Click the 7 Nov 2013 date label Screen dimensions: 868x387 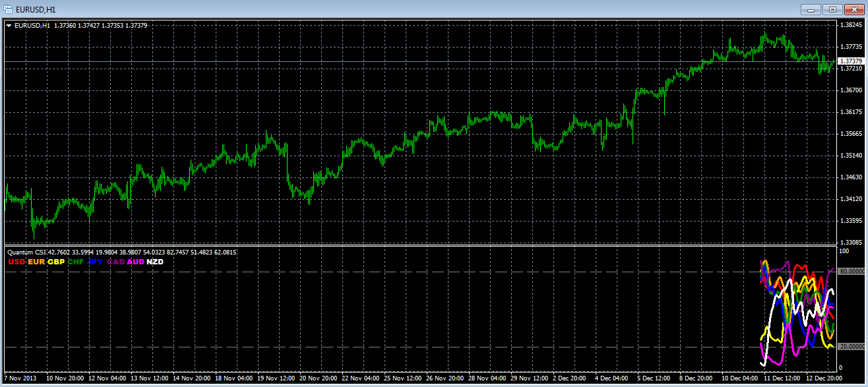tap(21, 378)
